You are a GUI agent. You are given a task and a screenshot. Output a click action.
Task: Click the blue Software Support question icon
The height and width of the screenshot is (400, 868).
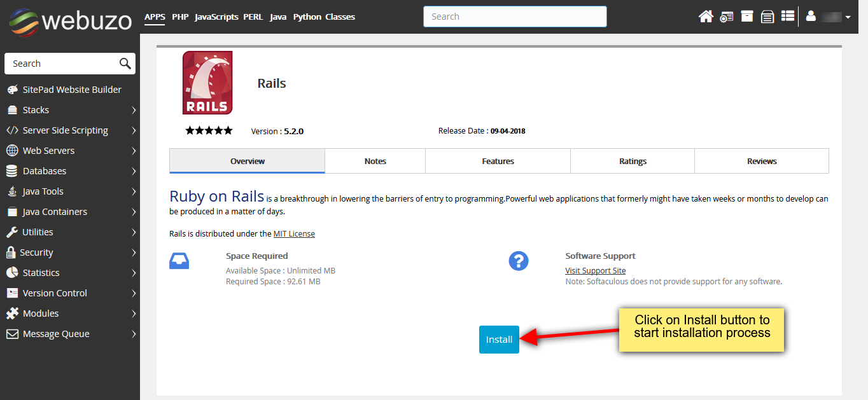click(519, 261)
